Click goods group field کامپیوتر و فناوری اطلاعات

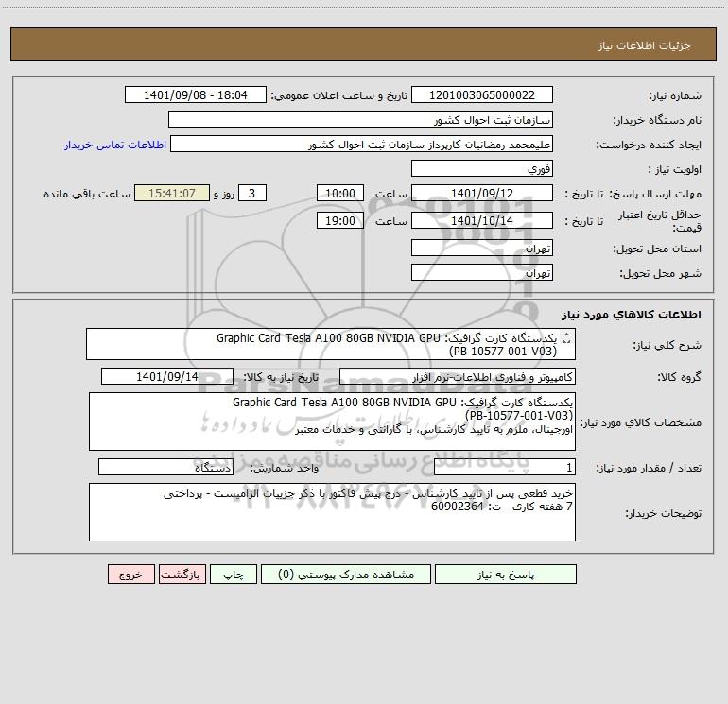(x=458, y=376)
